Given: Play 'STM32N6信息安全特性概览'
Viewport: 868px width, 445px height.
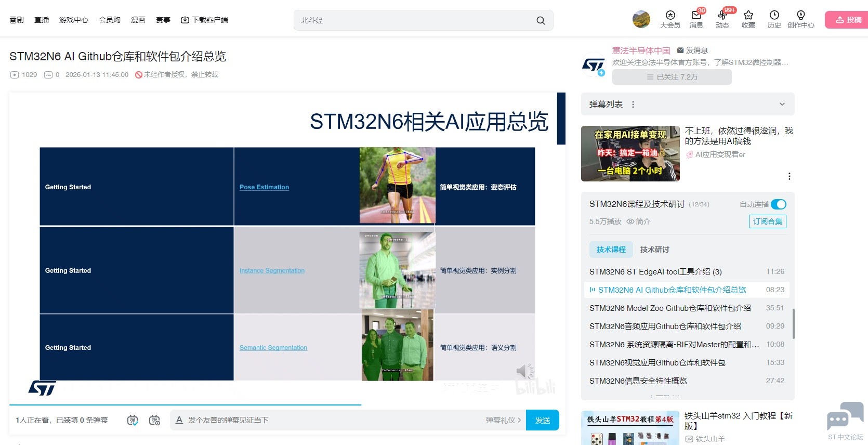Looking at the screenshot, I should tap(687, 381).
